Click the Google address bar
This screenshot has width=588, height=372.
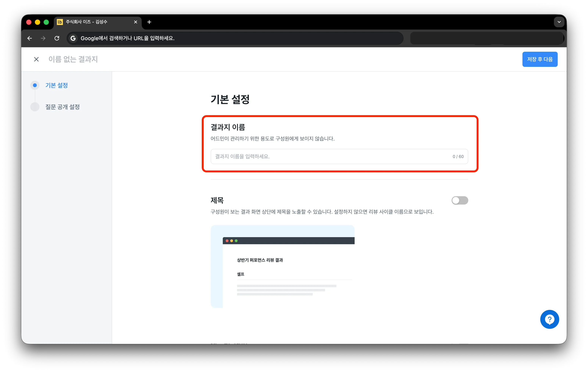click(235, 38)
